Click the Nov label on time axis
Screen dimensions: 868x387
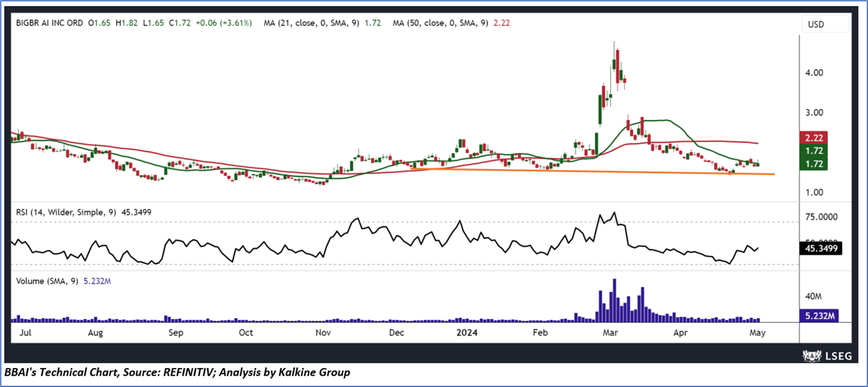pos(323,333)
